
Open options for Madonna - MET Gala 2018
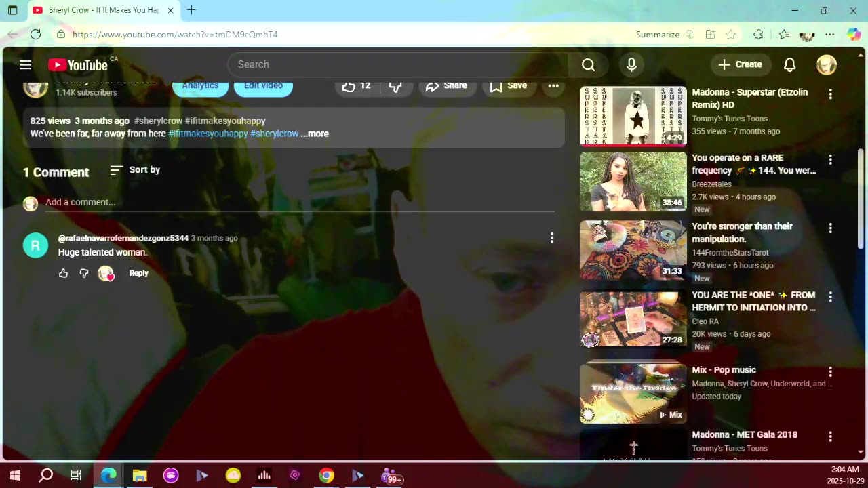(x=830, y=436)
